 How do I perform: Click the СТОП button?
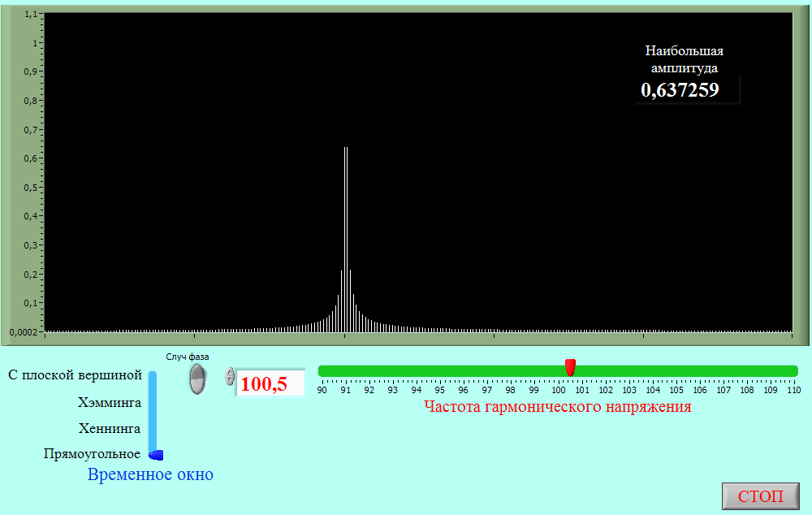click(x=761, y=496)
